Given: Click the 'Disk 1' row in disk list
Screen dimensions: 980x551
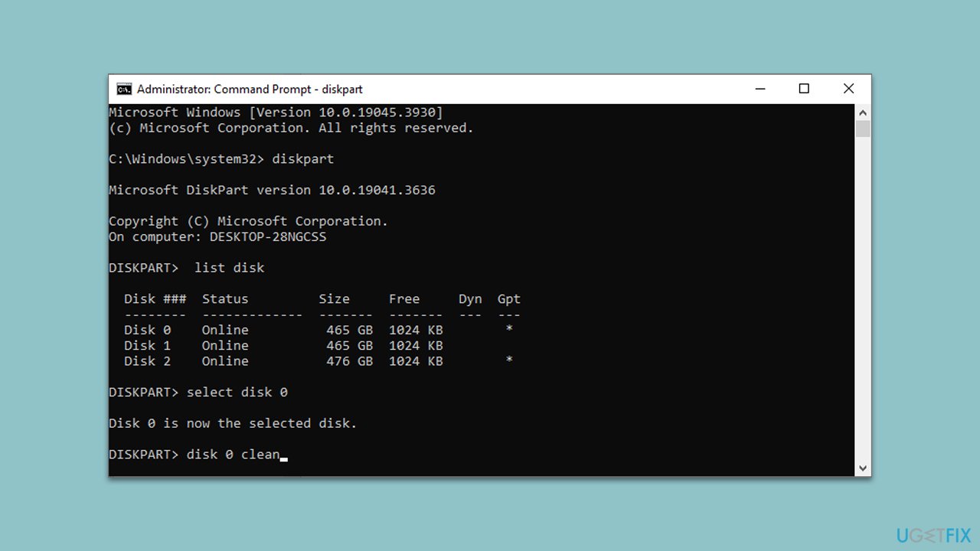Looking at the screenshot, I should [283, 345].
